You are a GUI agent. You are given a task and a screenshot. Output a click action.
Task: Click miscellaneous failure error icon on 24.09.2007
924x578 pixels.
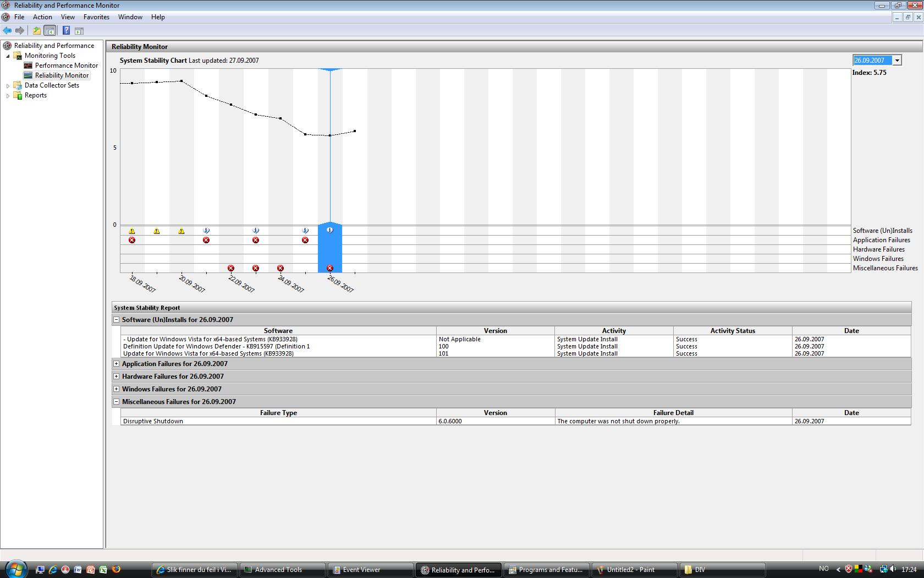tap(280, 268)
